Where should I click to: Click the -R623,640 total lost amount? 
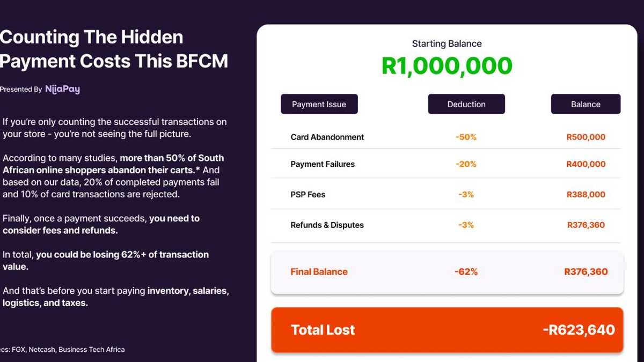[579, 330]
